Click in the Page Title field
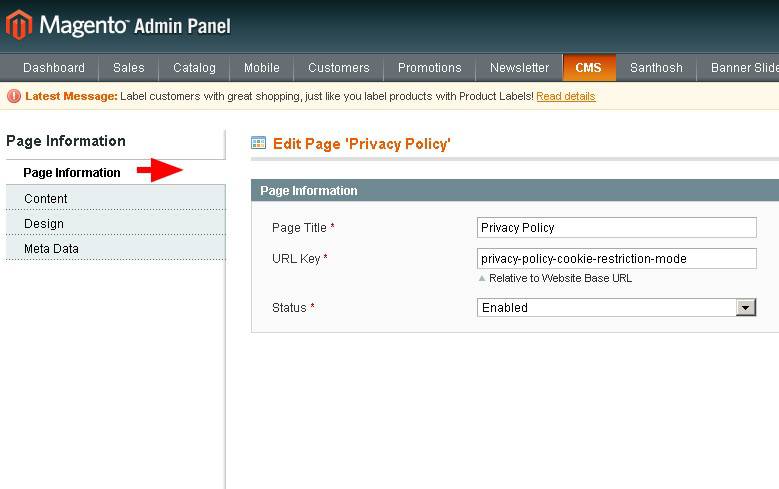This screenshot has width=779, height=489. (616, 228)
